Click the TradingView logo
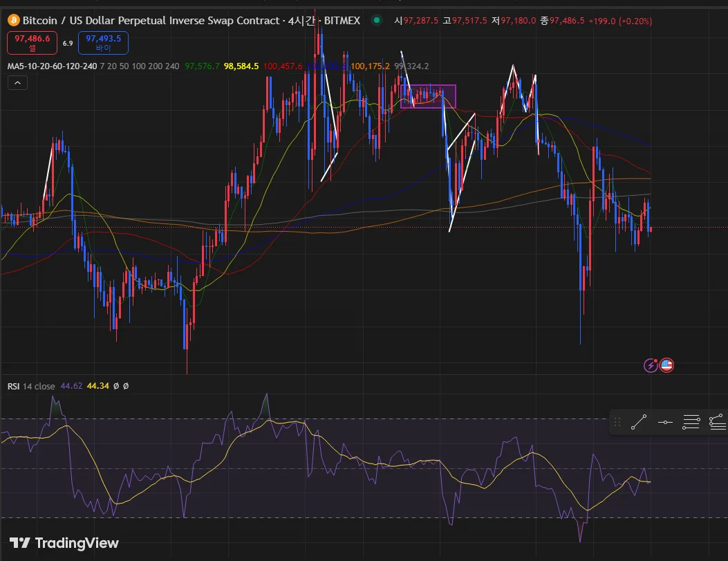The height and width of the screenshot is (561, 728). (64, 543)
